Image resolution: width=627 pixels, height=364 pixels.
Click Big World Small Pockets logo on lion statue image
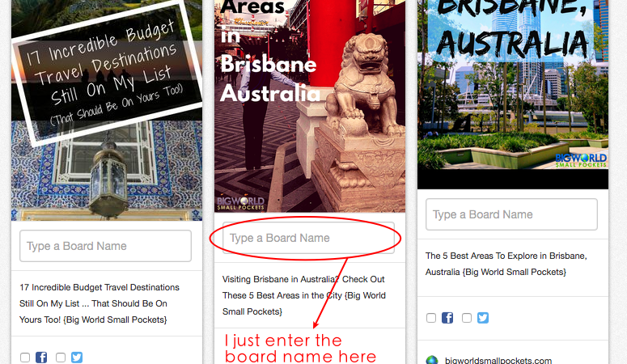pos(241,203)
